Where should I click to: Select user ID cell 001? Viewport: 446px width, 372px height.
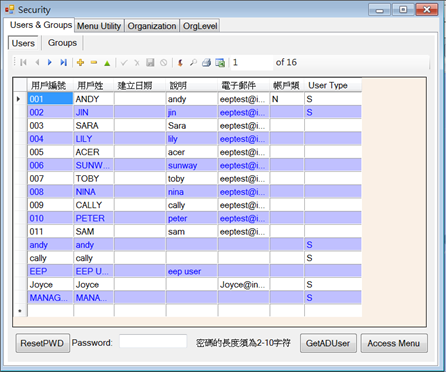pyautogui.click(x=50, y=99)
